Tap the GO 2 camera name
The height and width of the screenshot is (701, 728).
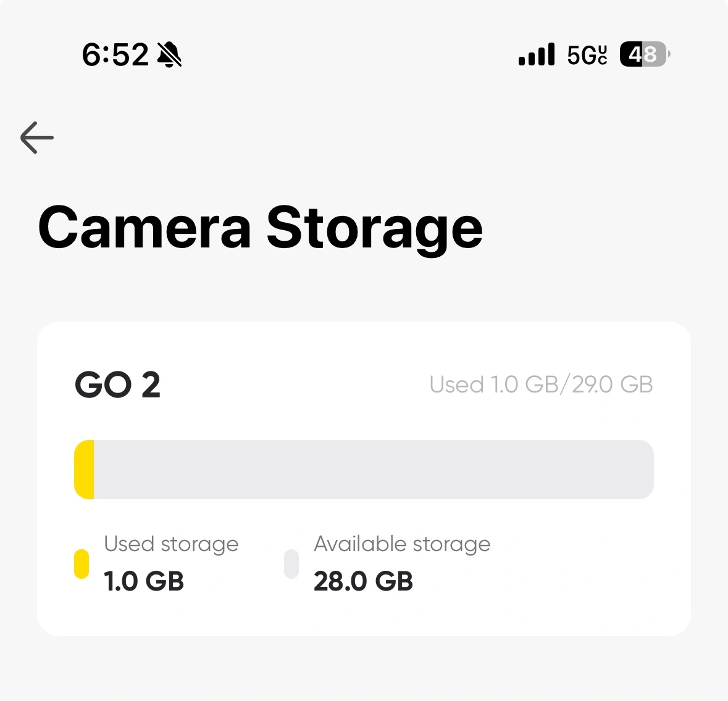[117, 384]
